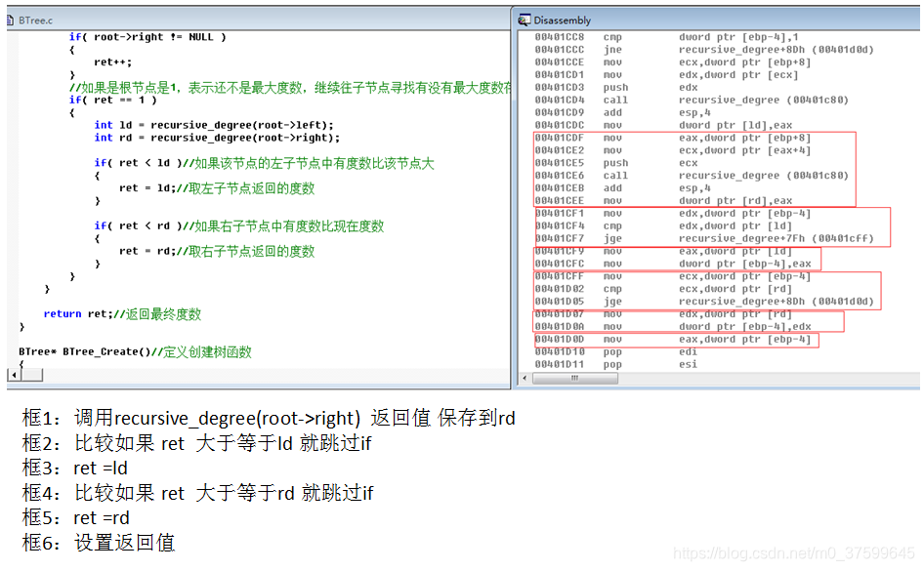Click disassembly address 00401CF7 jge line
The width and height of the screenshot is (924, 571).
click(x=704, y=238)
